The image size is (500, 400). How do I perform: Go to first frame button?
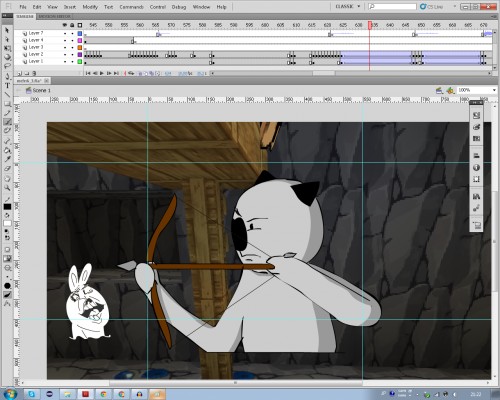coord(88,73)
